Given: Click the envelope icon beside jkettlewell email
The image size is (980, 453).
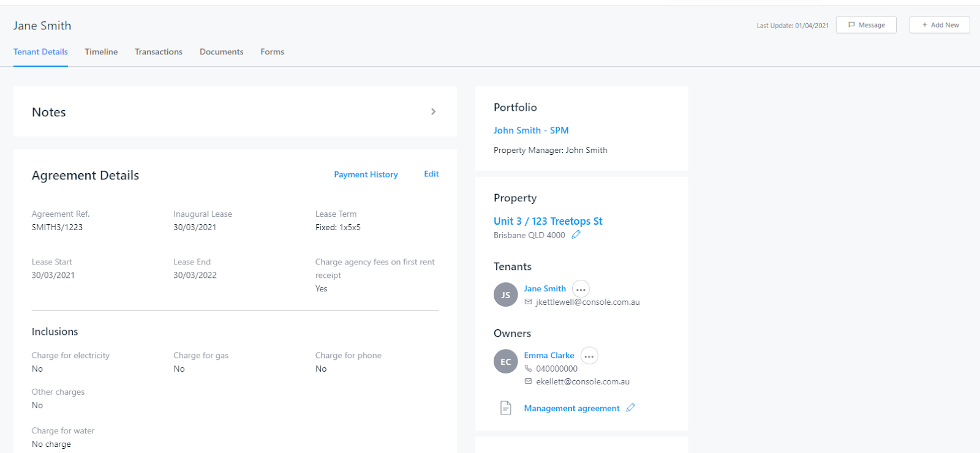Looking at the screenshot, I should pyautogui.click(x=529, y=302).
